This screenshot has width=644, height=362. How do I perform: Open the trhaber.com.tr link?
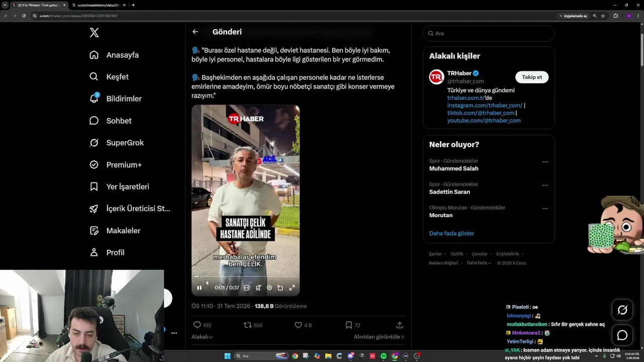(x=466, y=98)
